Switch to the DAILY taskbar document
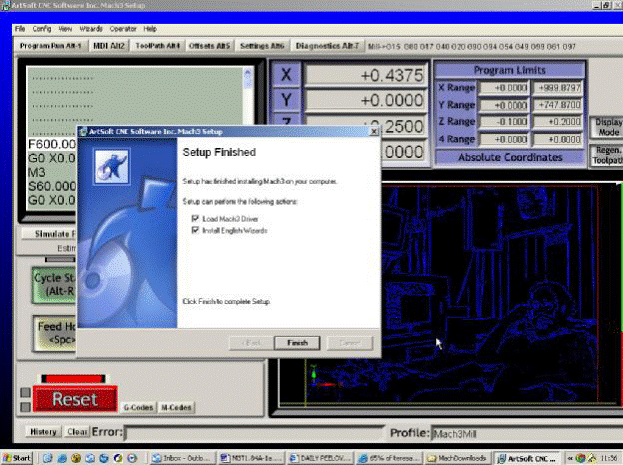 pos(320,458)
